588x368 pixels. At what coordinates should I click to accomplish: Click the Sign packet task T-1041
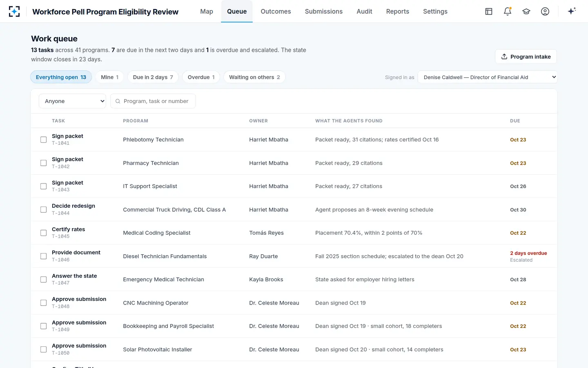click(x=67, y=136)
